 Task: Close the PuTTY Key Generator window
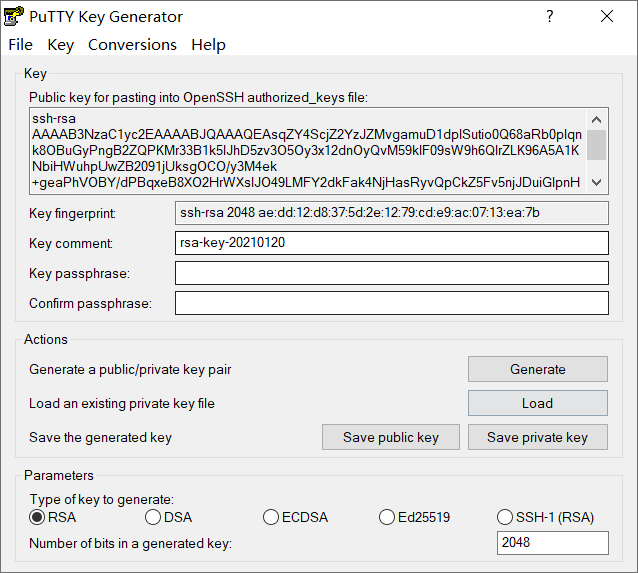[x=607, y=16]
